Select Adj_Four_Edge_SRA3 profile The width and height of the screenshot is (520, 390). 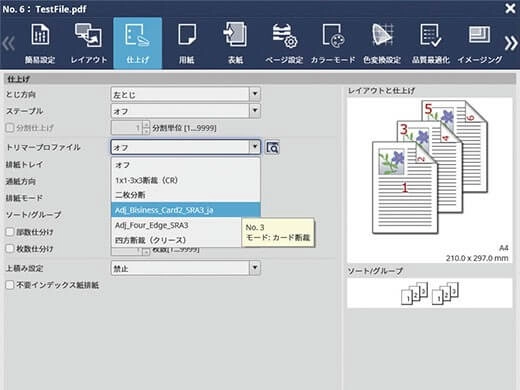click(177, 225)
